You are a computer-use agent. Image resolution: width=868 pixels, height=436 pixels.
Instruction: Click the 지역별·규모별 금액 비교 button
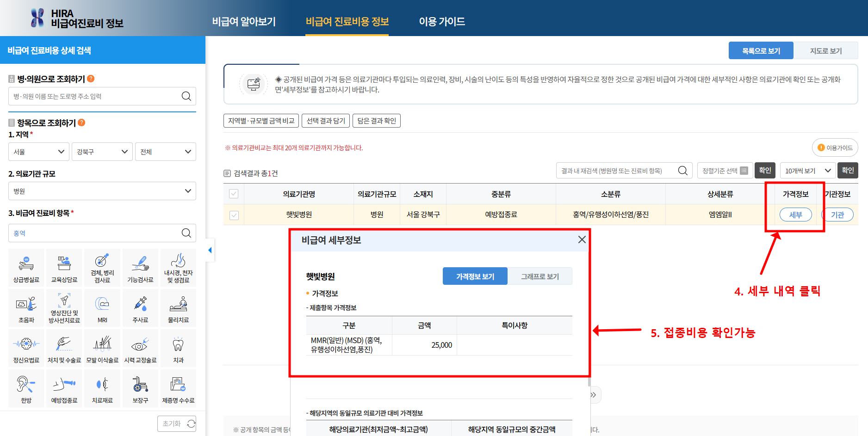[x=261, y=120]
